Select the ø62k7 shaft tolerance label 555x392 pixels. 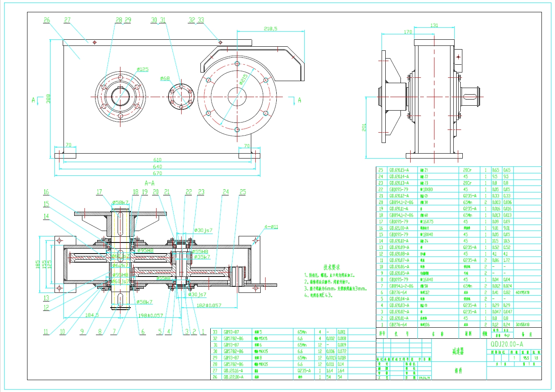pos(121,265)
